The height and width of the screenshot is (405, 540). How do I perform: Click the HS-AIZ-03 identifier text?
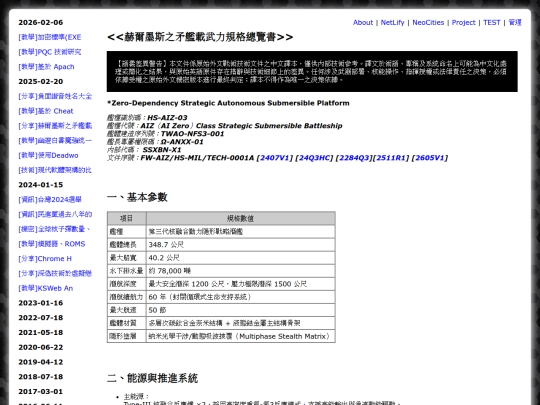point(167,118)
